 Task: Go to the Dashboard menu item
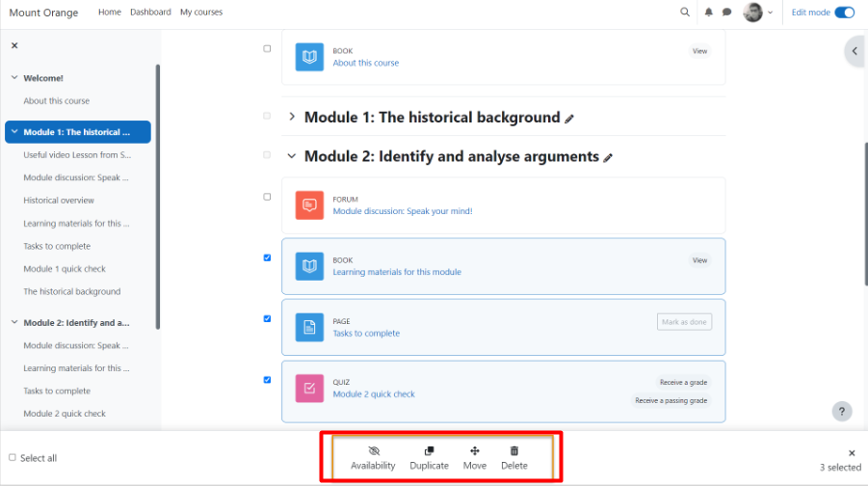[150, 13]
